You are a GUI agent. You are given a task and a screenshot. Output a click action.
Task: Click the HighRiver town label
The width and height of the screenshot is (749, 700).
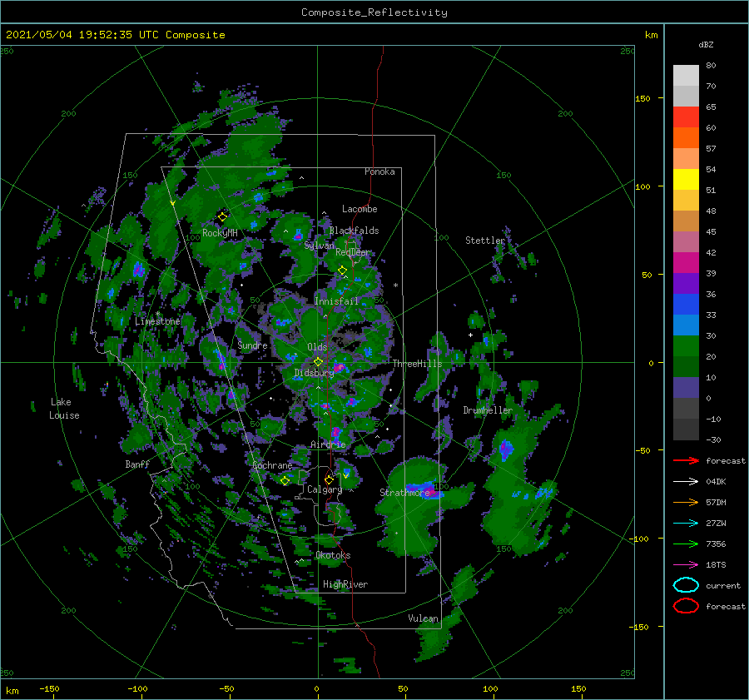pos(345,584)
